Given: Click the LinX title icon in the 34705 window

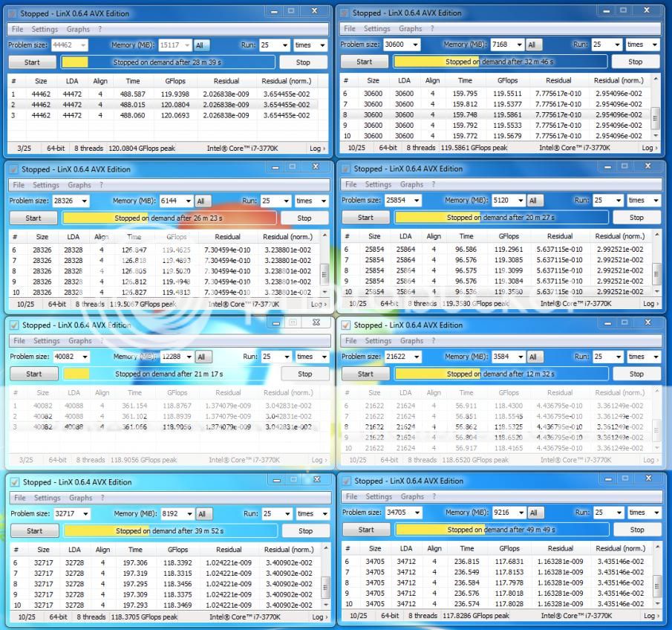Looking at the screenshot, I should pyautogui.click(x=346, y=481).
